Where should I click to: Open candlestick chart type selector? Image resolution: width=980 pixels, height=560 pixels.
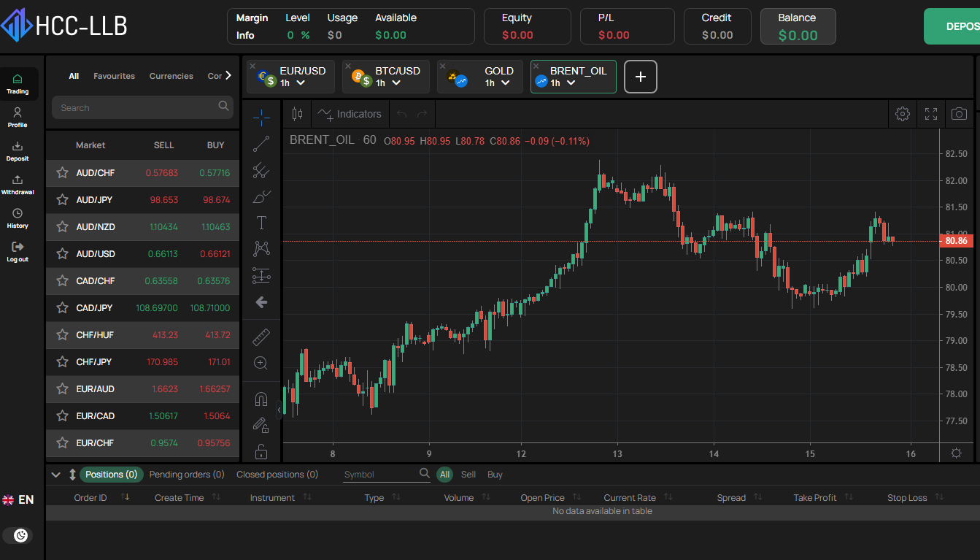click(297, 114)
